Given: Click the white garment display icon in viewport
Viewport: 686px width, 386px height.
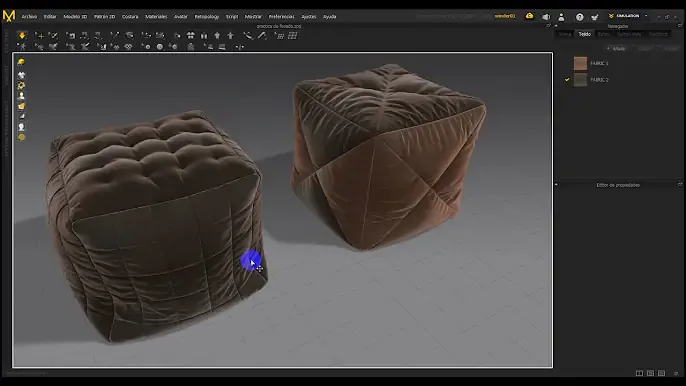Looking at the screenshot, I should coord(21,75).
